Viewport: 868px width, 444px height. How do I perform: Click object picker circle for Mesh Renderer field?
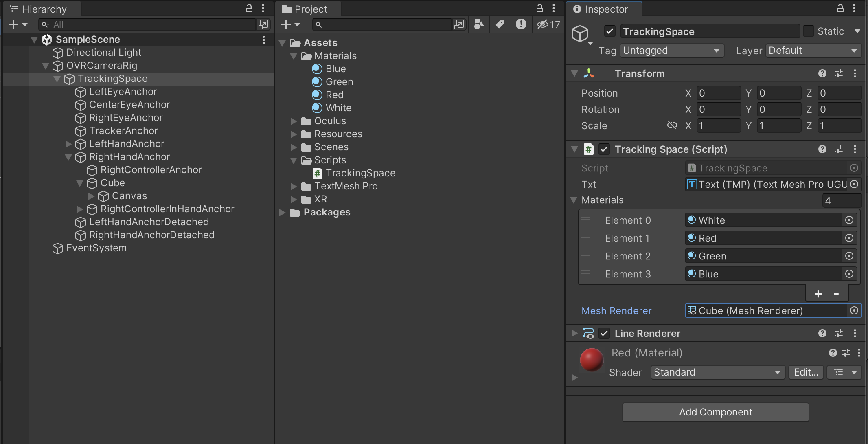click(854, 311)
